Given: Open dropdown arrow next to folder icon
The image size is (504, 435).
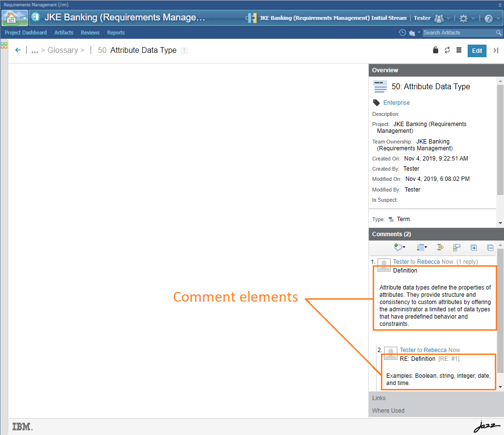Looking at the screenshot, I should coord(419,32).
